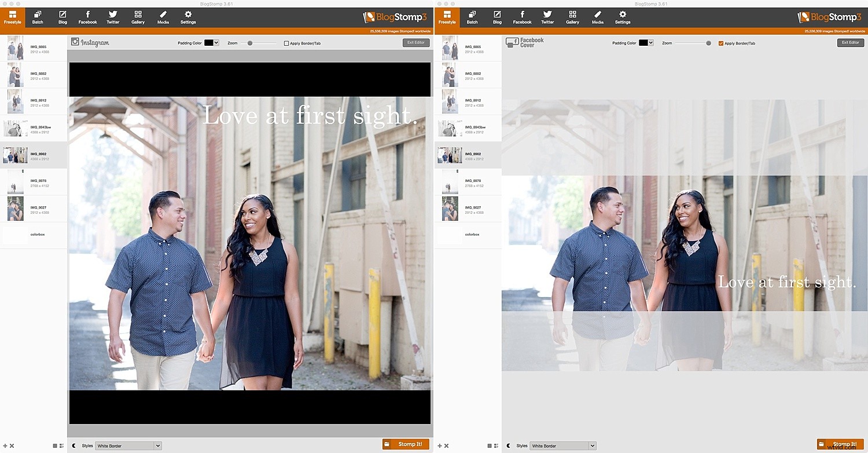Open the Batch mode panel
Screen dimensions: 868x453
(x=38, y=17)
